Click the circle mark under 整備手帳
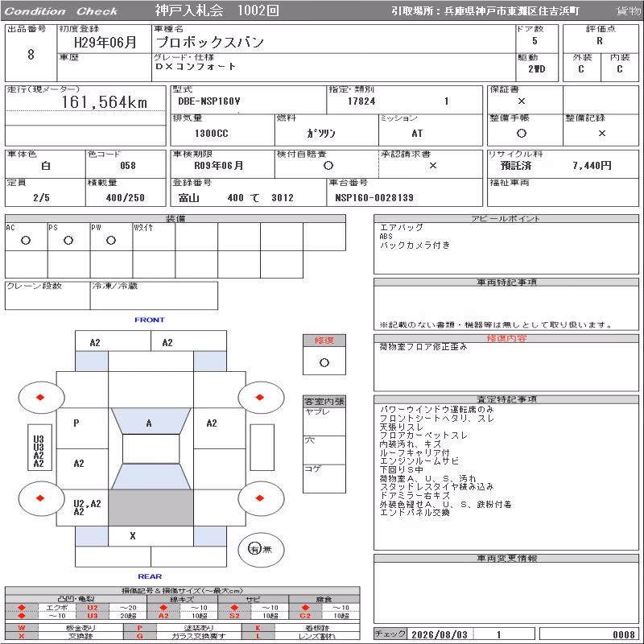Viewport: 644px width, 644px height. coord(521,133)
